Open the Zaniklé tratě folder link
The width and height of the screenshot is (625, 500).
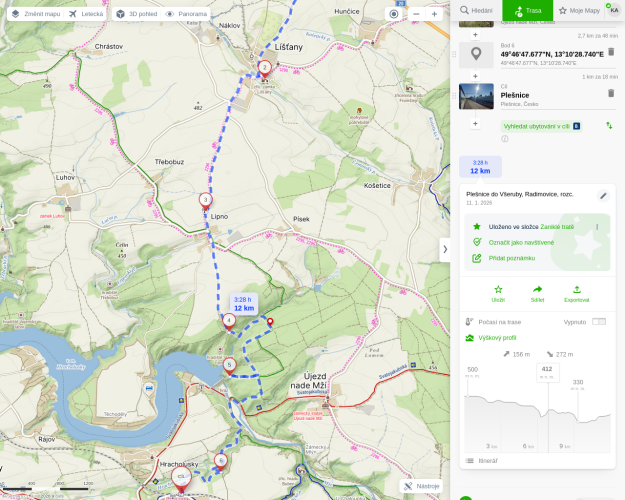point(558,227)
